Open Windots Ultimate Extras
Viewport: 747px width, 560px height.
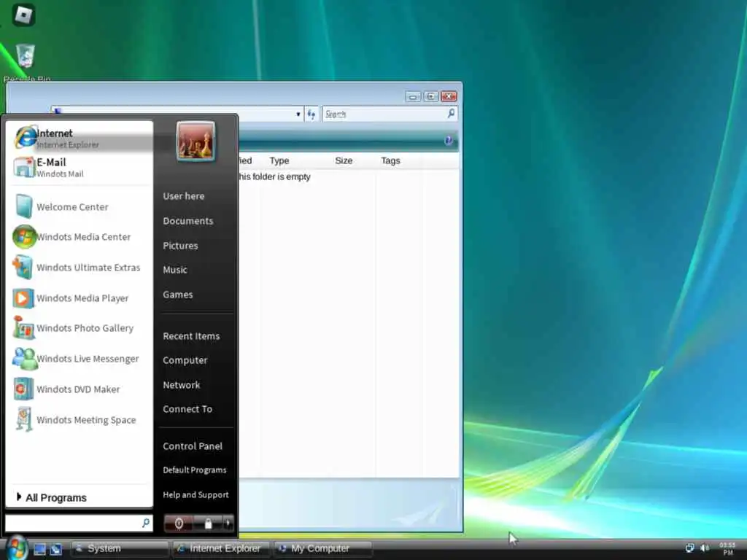pos(80,267)
